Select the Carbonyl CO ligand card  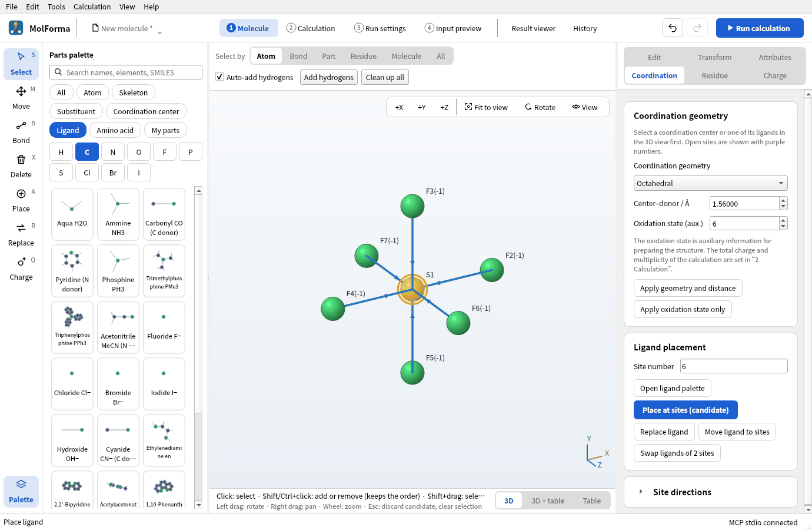[164, 214]
